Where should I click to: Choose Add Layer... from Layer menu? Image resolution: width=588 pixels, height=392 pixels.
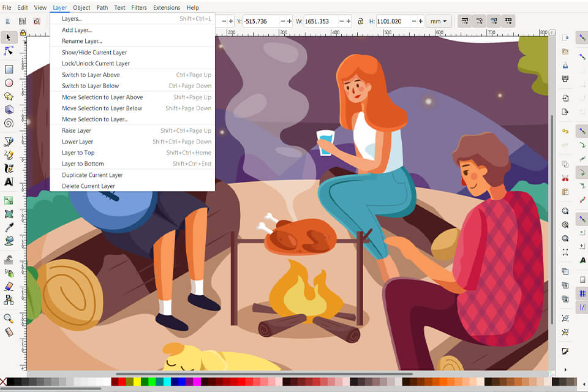(132, 30)
